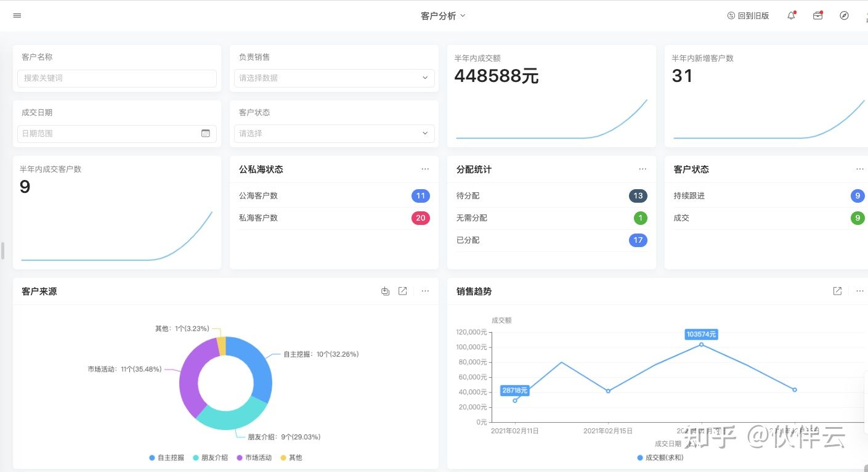The height and width of the screenshot is (472, 868).
Task: Click the open-external icon in 客户来源 card
Action: point(403,291)
